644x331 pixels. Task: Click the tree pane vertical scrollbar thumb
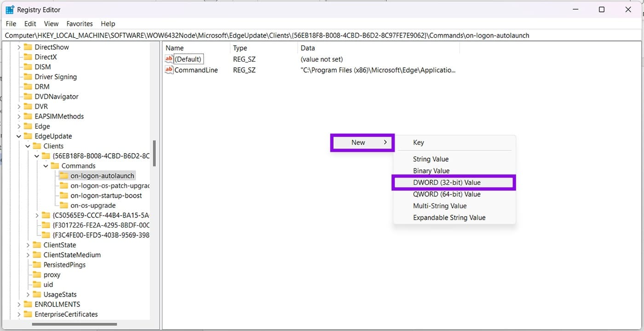click(155, 153)
